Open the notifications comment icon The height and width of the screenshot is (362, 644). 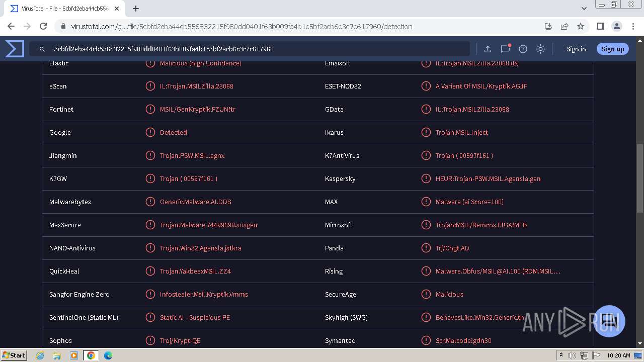click(x=505, y=49)
